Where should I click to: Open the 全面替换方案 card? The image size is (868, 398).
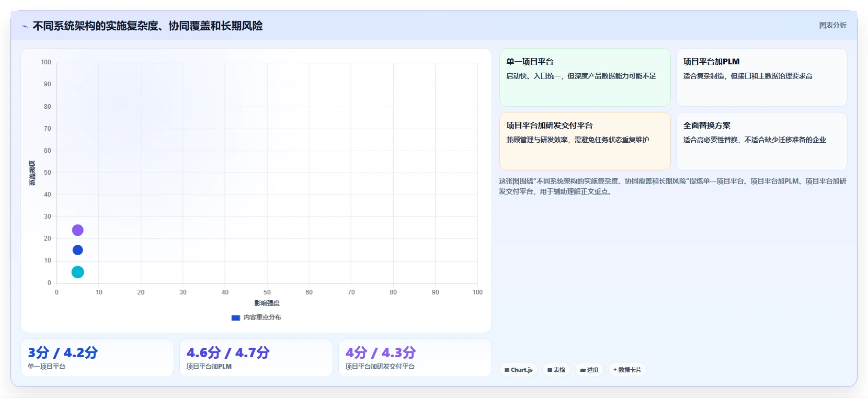click(762, 141)
